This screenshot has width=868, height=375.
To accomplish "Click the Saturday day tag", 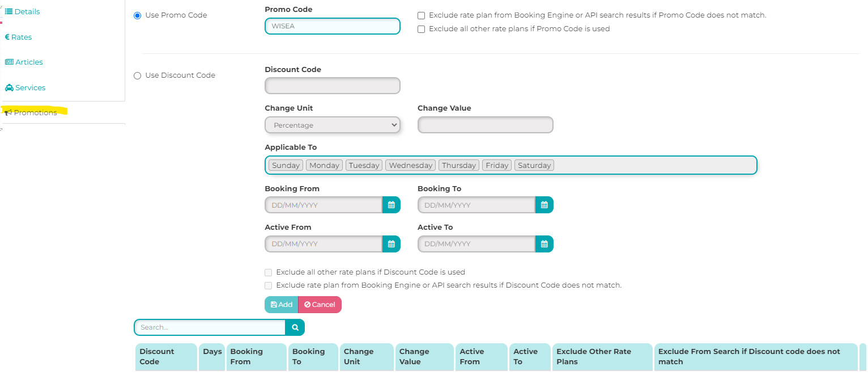I will point(534,165).
